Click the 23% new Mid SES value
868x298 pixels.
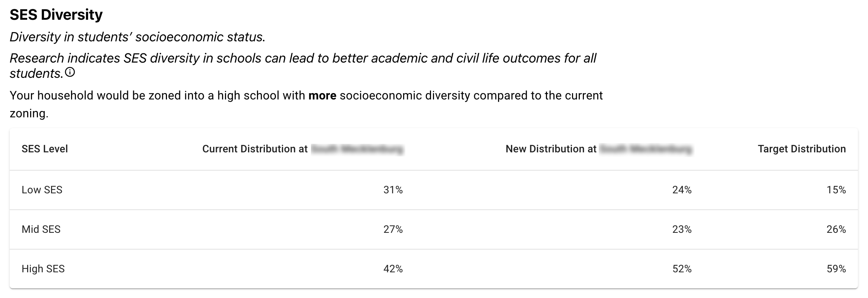pyautogui.click(x=682, y=229)
